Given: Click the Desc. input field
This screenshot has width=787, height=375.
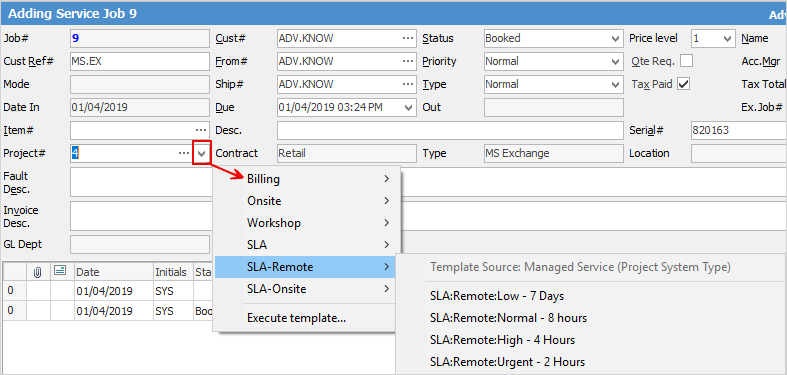Looking at the screenshot, I should pos(450,131).
